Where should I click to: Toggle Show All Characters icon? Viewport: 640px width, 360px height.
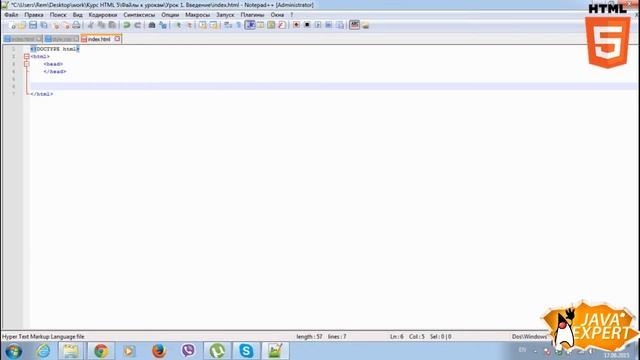(x=238, y=25)
